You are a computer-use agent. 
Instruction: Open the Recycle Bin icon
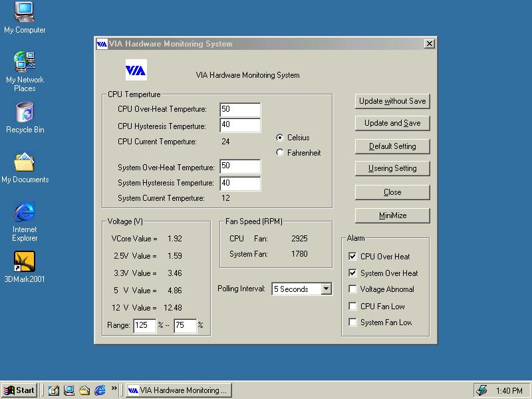coord(25,118)
